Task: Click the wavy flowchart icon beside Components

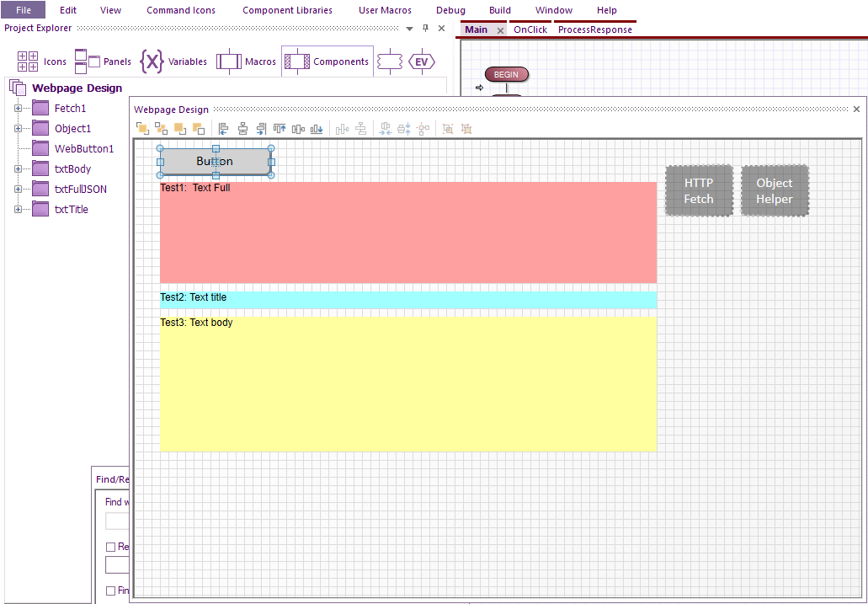Action: 389,61
